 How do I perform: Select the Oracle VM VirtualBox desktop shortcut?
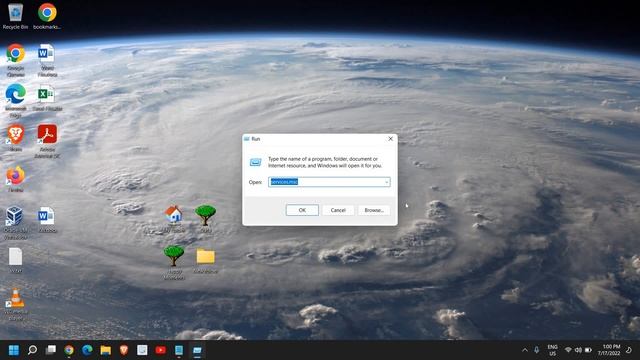[x=16, y=223]
